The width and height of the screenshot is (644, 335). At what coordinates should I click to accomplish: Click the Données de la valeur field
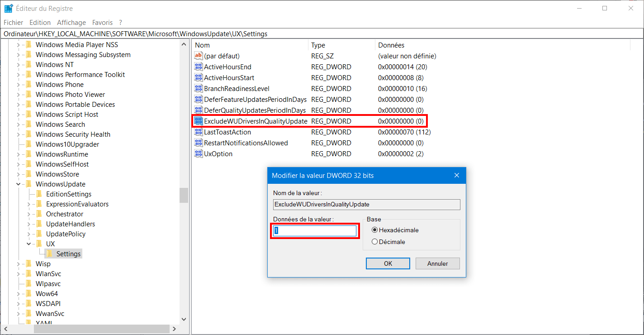click(315, 231)
